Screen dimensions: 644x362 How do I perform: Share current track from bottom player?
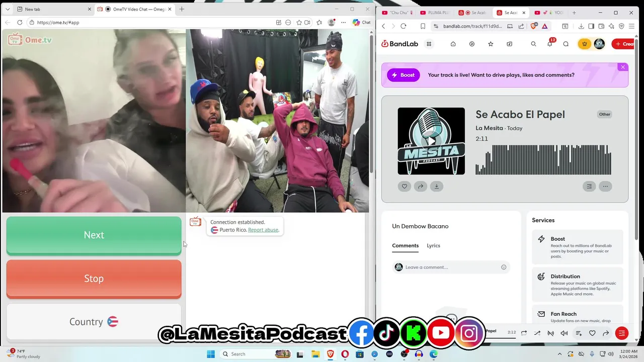(x=606, y=333)
